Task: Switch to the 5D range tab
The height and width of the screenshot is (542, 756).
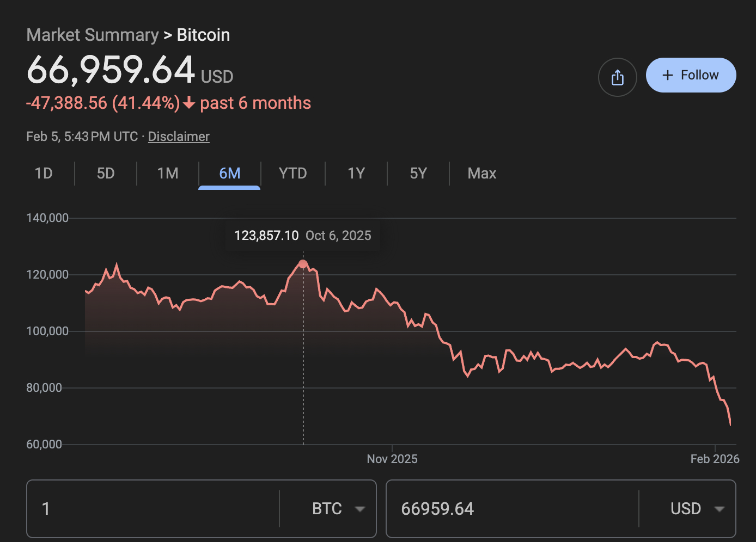Action: (106, 174)
